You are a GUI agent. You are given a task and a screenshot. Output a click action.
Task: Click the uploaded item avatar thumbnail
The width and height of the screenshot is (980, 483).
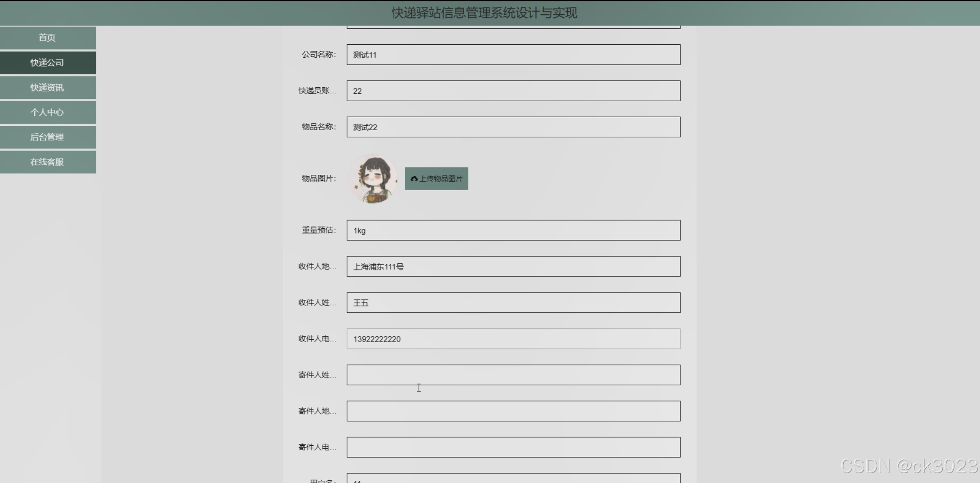coord(372,178)
